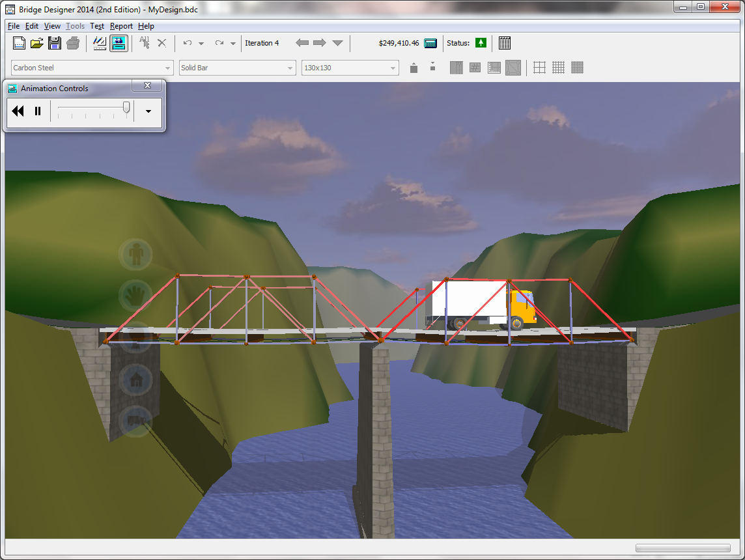Save the current bridge design
Screen dimensions: 745x560
[x=55, y=42]
